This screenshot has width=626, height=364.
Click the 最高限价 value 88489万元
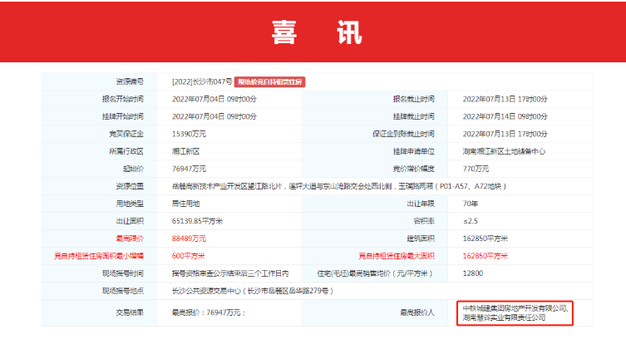click(190, 239)
